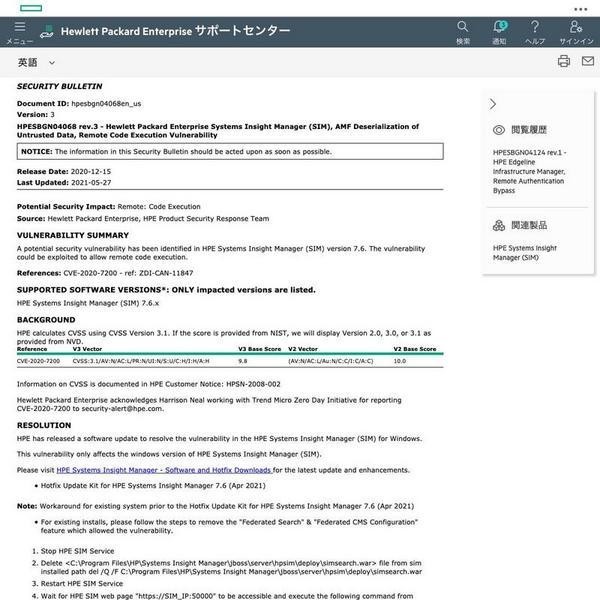
Task: Click the V3 base score 9.8
Action: point(243,361)
